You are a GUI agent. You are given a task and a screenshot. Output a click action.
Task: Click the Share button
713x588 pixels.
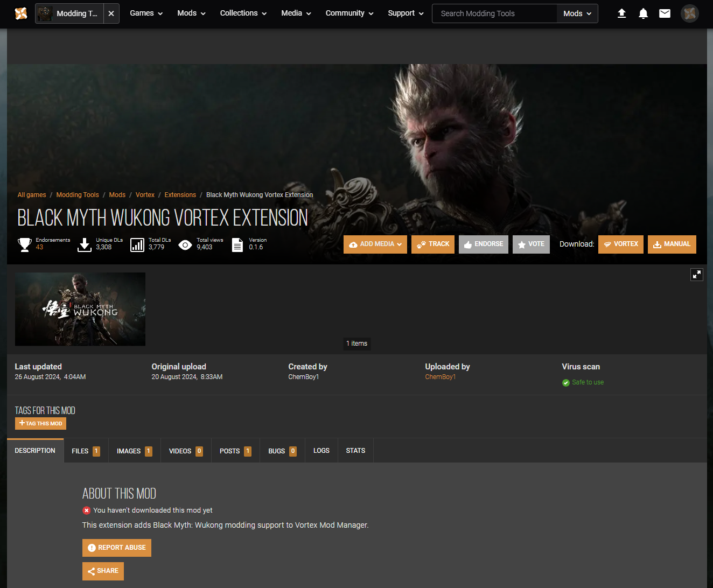click(103, 571)
